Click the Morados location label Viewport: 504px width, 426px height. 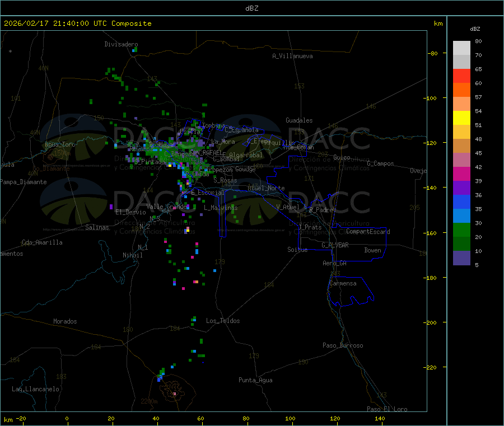[x=65, y=321]
